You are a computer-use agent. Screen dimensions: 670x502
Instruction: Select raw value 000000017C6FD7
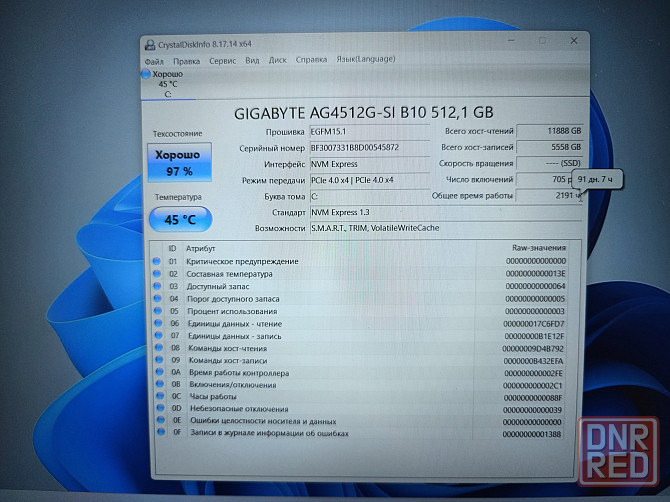coord(534,324)
